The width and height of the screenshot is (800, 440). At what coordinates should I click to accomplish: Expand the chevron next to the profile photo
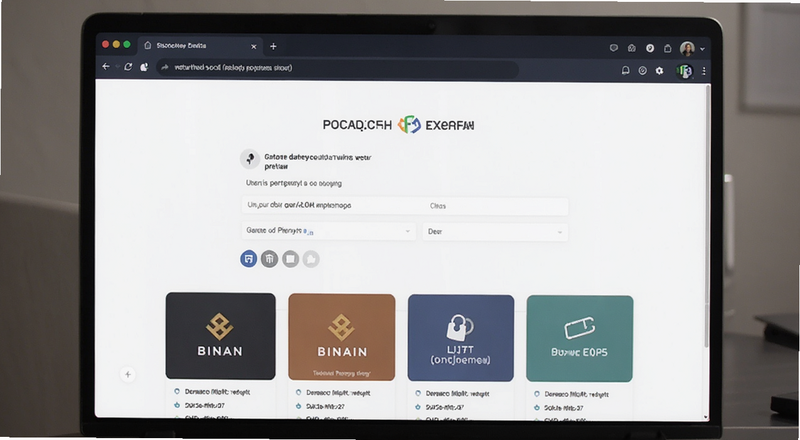click(x=703, y=50)
